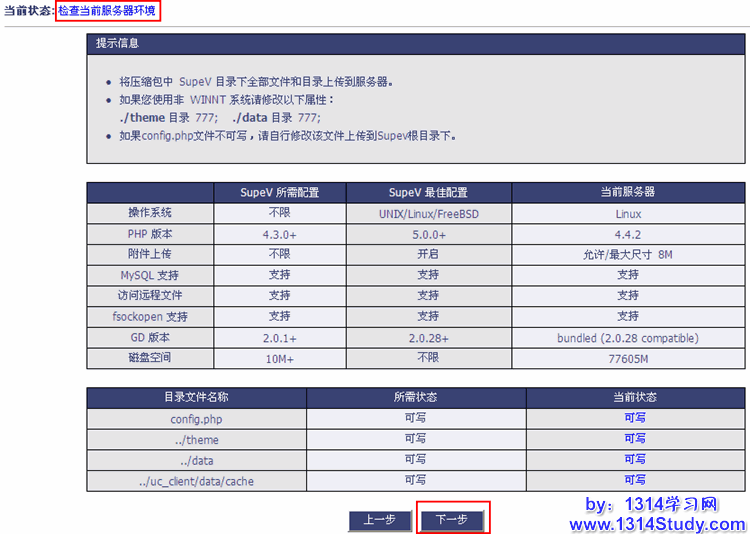Click the 可写 current status for config.php
Image resolution: width=750 pixels, height=534 pixels.
pos(635,418)
